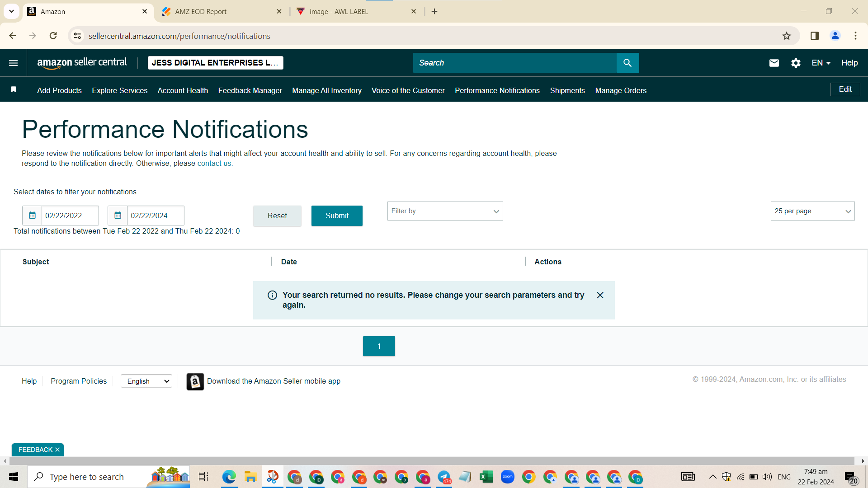Open the Windows Start menu

14,477
